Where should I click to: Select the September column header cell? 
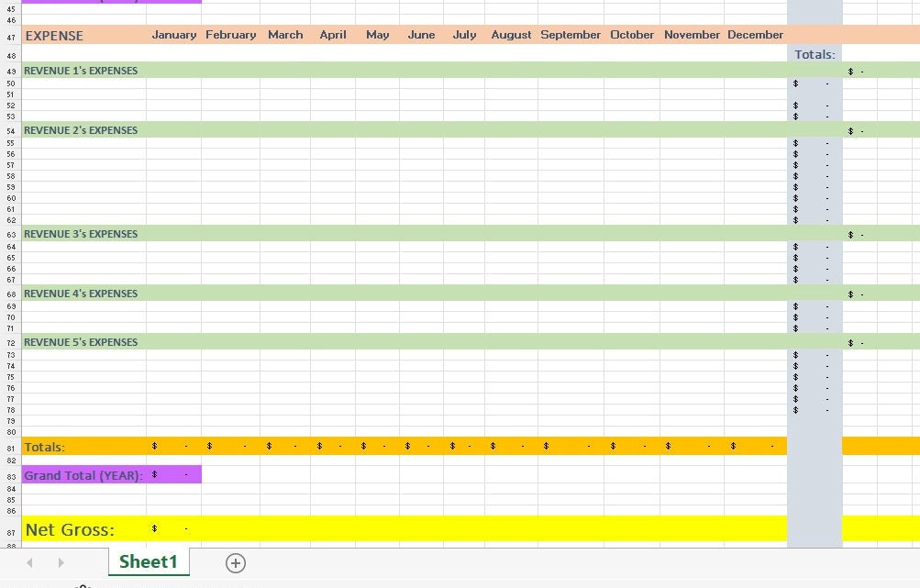pyautogui.click(x=571, y=35)
